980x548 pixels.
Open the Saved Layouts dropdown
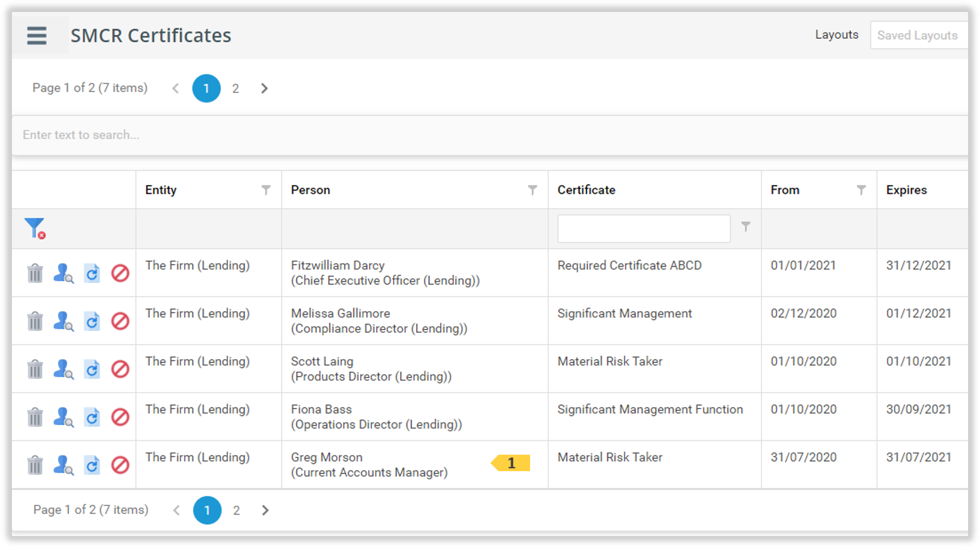click(919, 35)
